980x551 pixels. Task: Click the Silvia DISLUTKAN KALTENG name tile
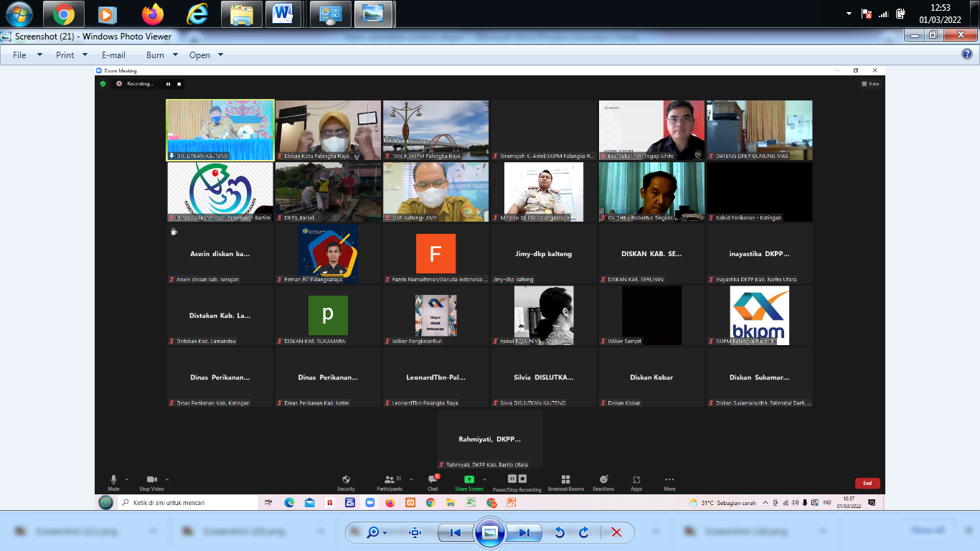coord(544,377)
